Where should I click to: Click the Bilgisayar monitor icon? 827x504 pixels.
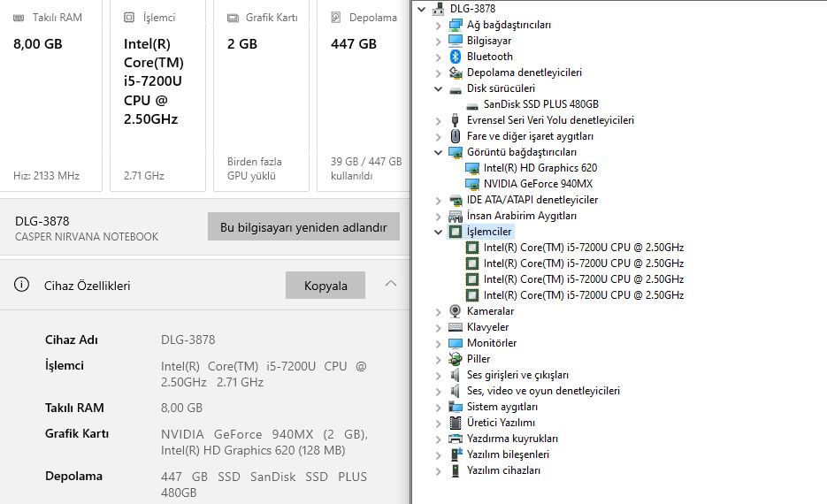(x=456, y=41)
